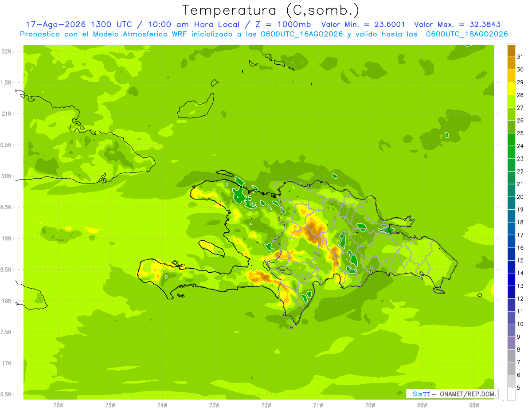
Task: Click the '7.5N' latitude axis label
Action: click(x=7, y=332)
